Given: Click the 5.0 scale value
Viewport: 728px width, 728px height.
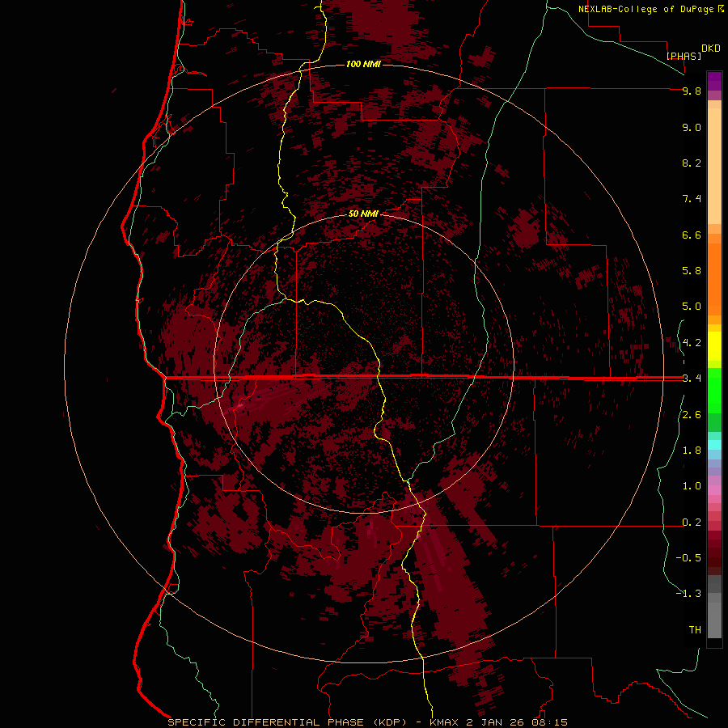Looking at the screenshot, I should click(692, 307).
